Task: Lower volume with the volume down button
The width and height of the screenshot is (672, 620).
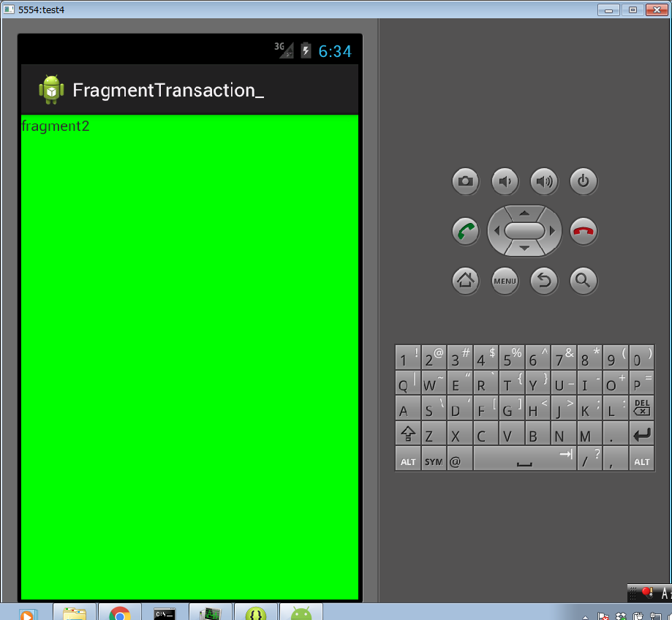Action: 505,181
